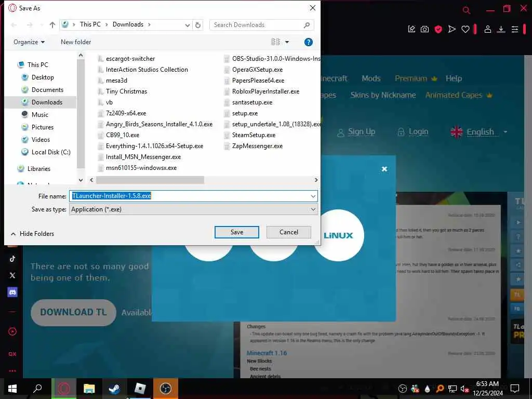Click the horizontal scrollbar thumb of file list
The height and width of the screenshot is (399, 532).
(x=150, y=180)
